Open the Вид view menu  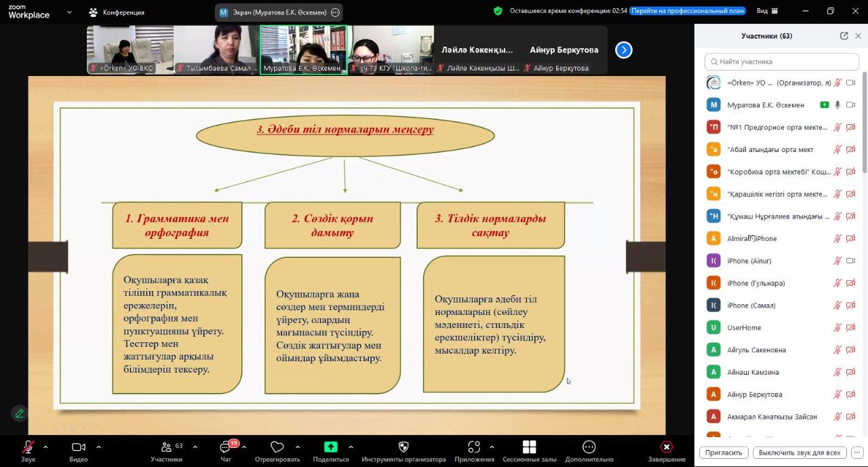(766, 12)
